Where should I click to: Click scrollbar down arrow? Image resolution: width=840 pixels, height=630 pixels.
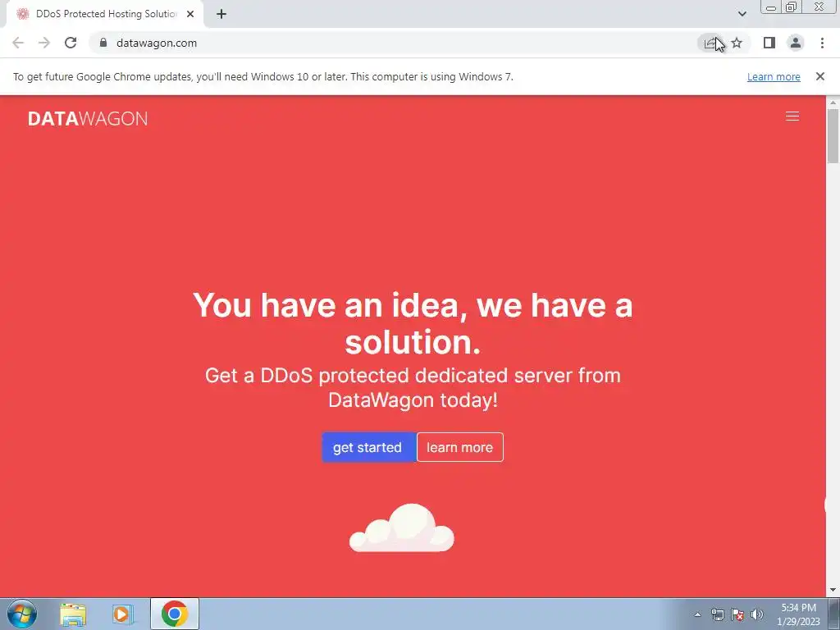tap(833, 591)
